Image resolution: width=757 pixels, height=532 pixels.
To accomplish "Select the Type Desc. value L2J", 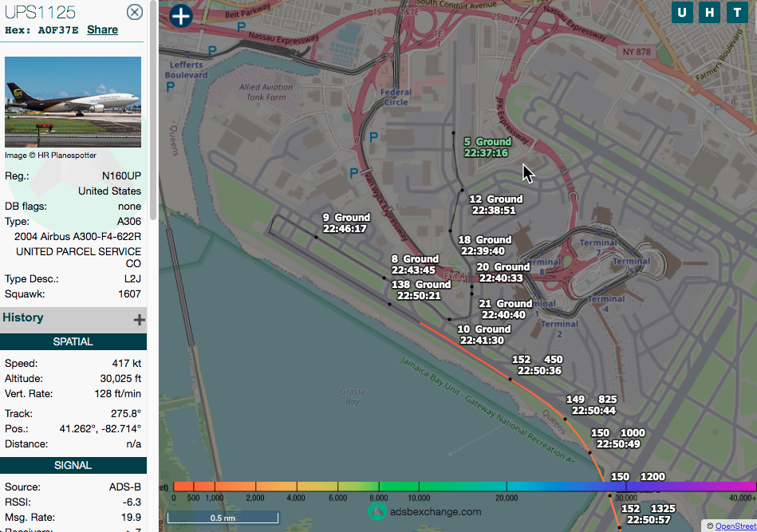I will (x=132, y=279).
